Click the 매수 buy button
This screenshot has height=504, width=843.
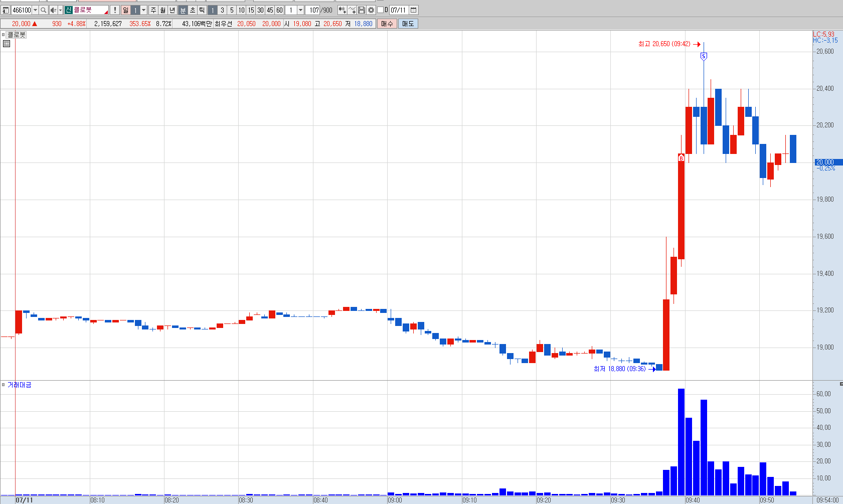(x=387, y=24)
